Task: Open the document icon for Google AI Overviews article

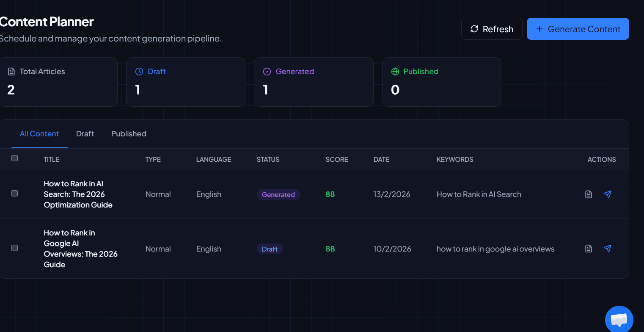Action: [588, 249]
